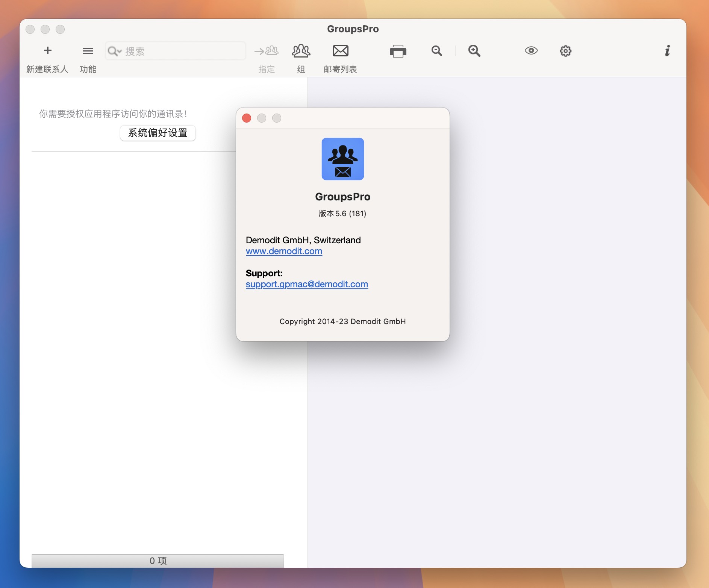Click inside the 搜索 search field
Image resolution: width=709 pixels, height=588 pixels.
175,51
